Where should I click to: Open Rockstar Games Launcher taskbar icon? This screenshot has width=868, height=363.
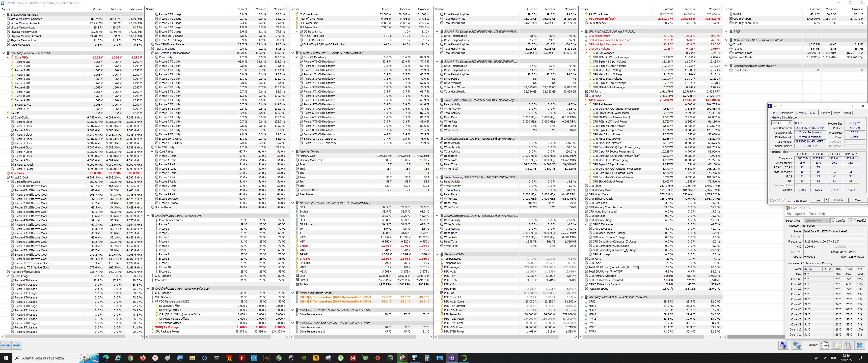316,358
